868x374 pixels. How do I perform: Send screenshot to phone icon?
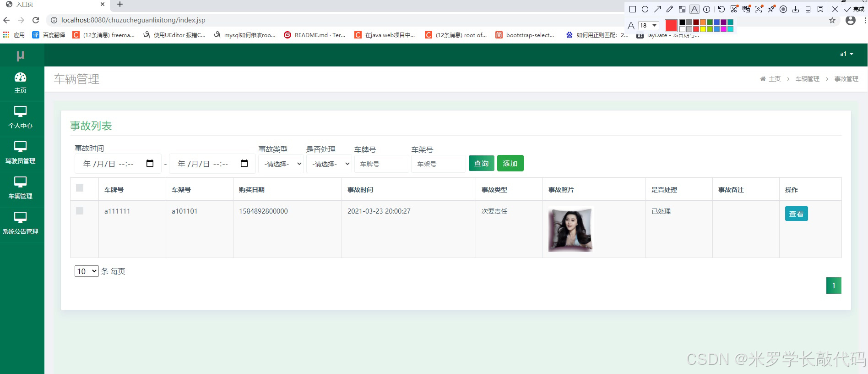click(x=808, y=9)
